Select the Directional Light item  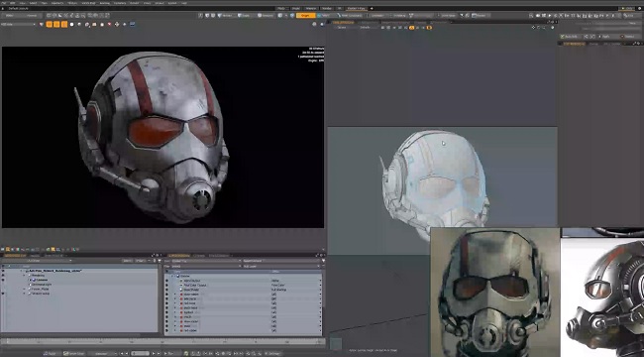tap(42, 285)
